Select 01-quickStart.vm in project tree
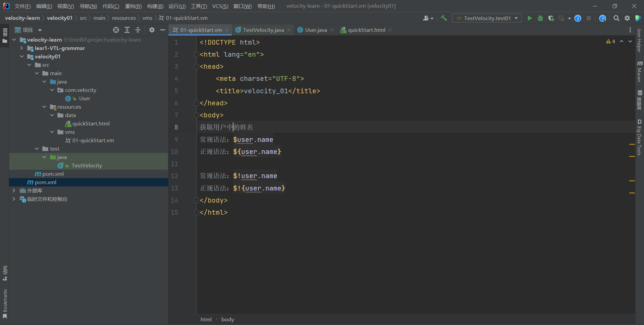This screenshot has width=644, height=325. (93, 140)
